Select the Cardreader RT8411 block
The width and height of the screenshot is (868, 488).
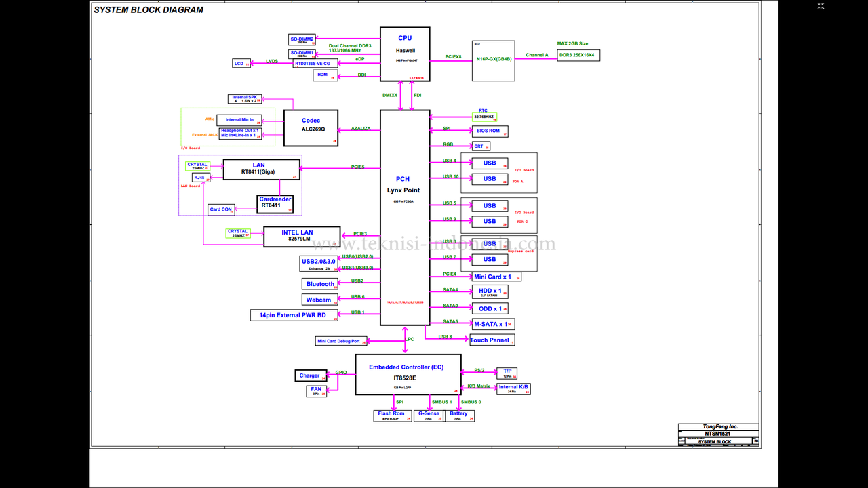click(x=275, y=204)
